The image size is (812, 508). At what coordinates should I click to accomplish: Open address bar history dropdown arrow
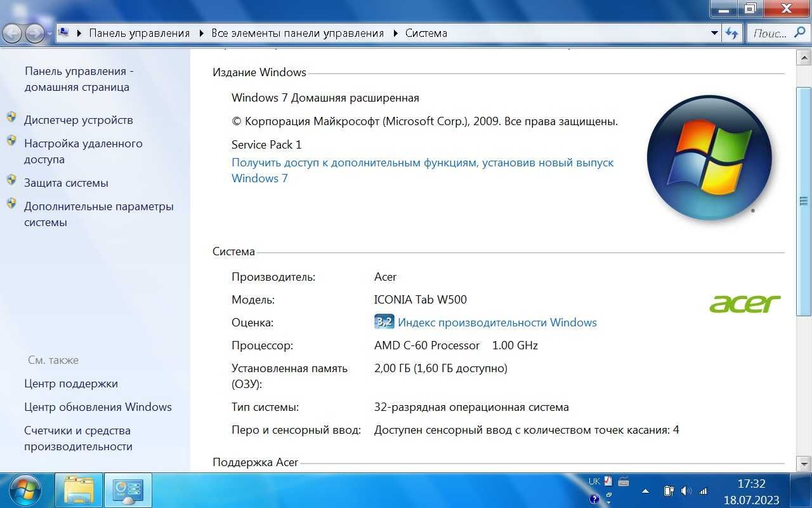[x=715, y=33]
